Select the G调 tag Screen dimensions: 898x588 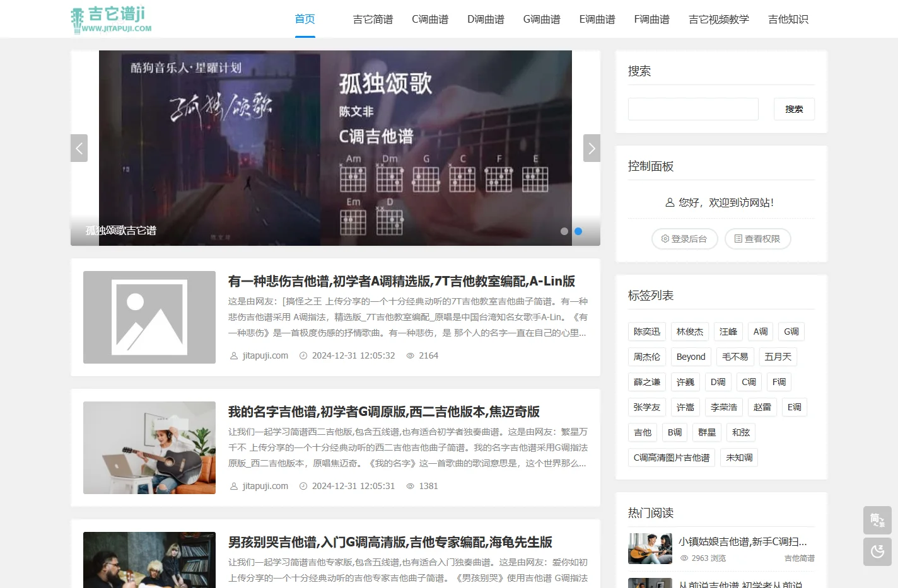click(x=791, y=331)
